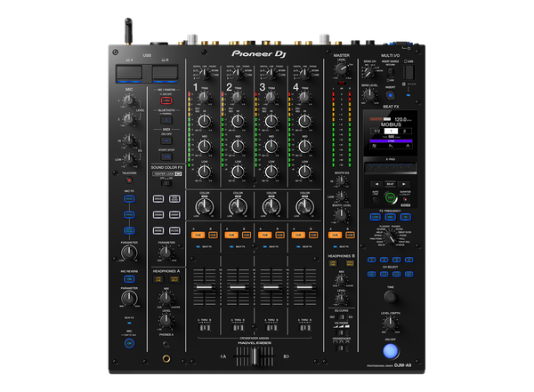Click the Headphones A MIX knob

click(x=166, y=298)
